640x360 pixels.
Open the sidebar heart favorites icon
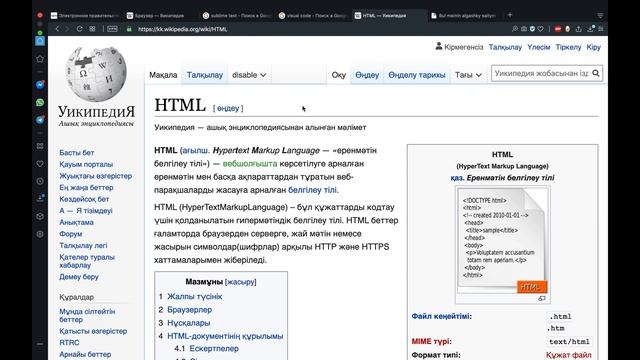click(x=40, y=164)
